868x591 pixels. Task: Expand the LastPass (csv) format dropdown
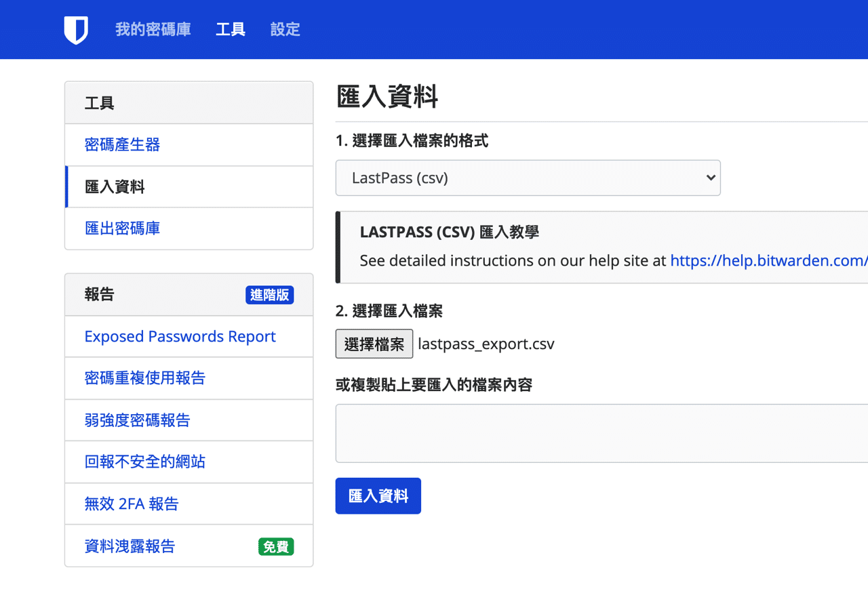point(528,178)
